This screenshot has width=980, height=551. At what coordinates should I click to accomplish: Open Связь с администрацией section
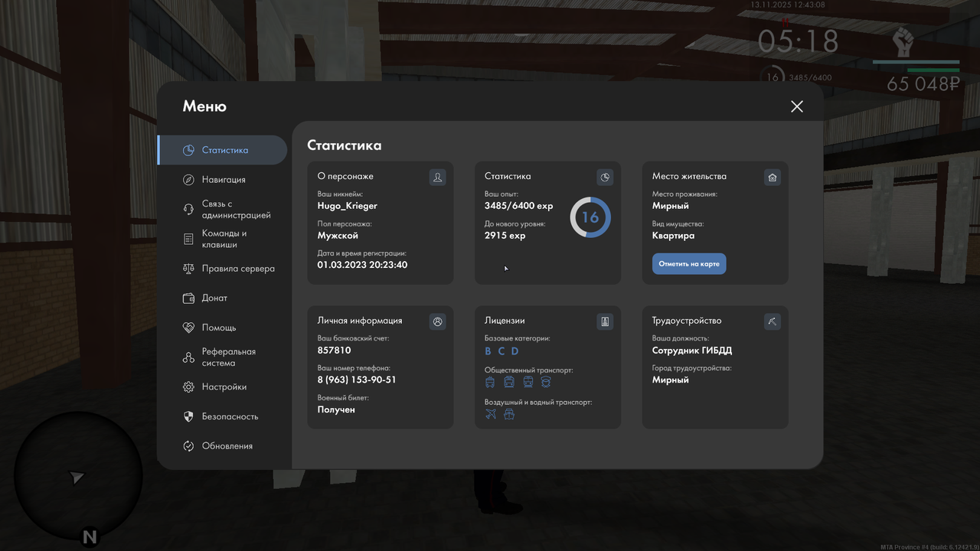pos(222,210)
